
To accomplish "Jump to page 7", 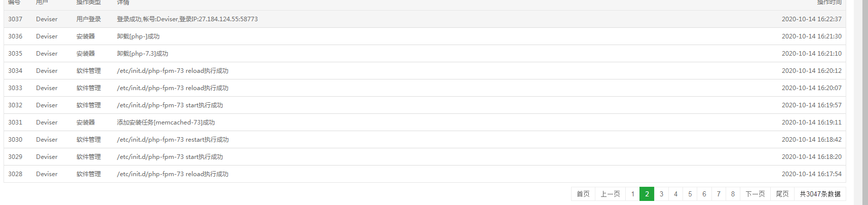I will [719, 194].
